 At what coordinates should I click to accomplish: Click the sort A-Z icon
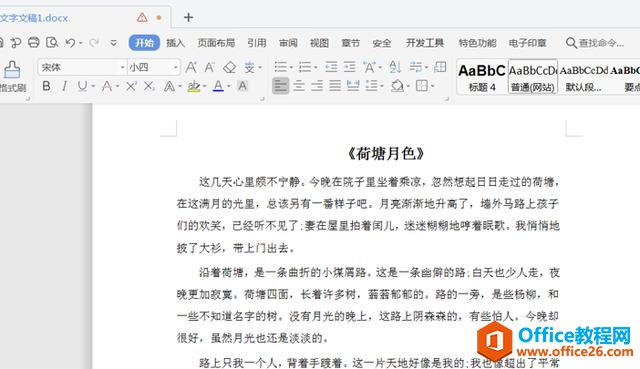coord(395,67)
